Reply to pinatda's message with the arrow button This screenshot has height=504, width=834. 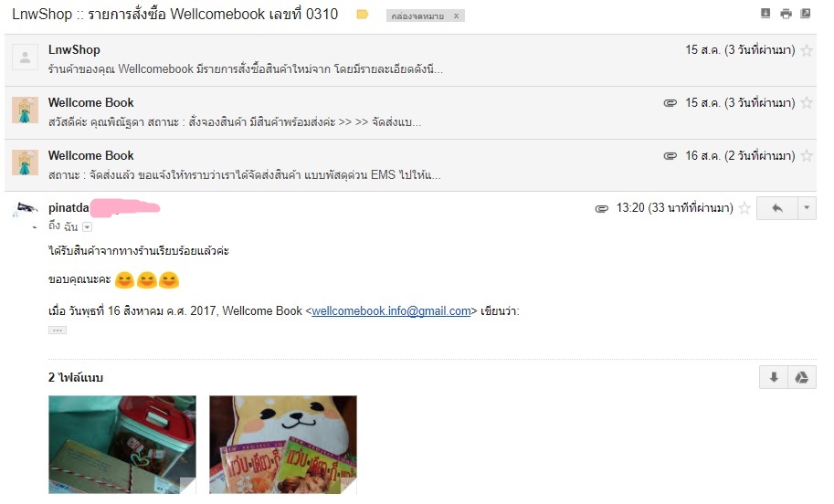[777, 208]
